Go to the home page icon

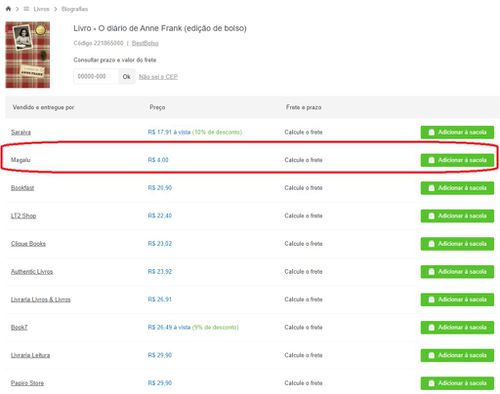coord(8,9)
